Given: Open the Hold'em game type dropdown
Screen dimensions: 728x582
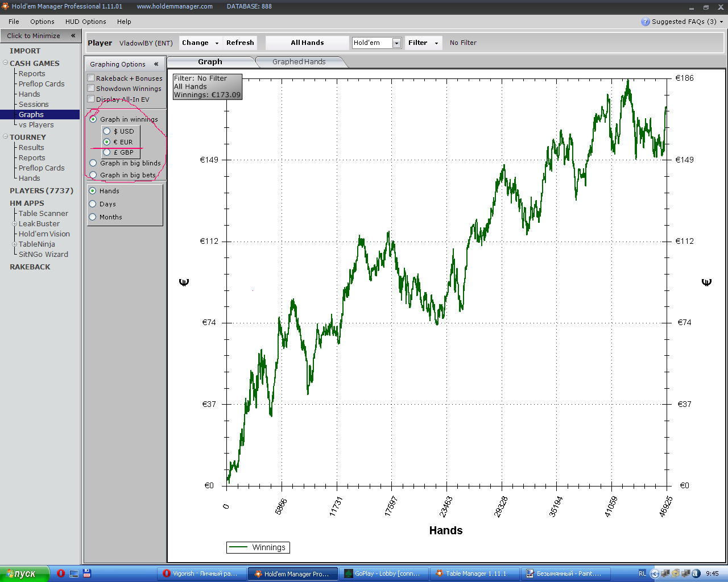Looking at the screenshot, I should (x=396, y=43).
